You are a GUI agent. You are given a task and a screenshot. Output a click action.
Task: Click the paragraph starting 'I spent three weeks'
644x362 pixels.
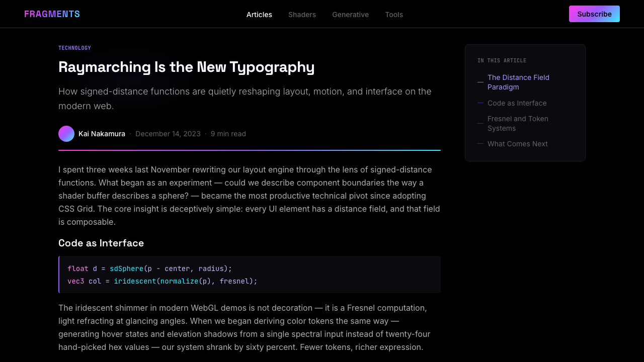pyautogui.click(x=249, y=196)
